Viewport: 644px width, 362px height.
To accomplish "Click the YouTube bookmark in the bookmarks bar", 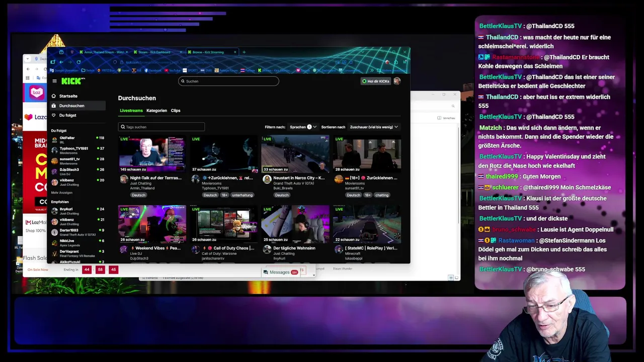I will [173, 70].
